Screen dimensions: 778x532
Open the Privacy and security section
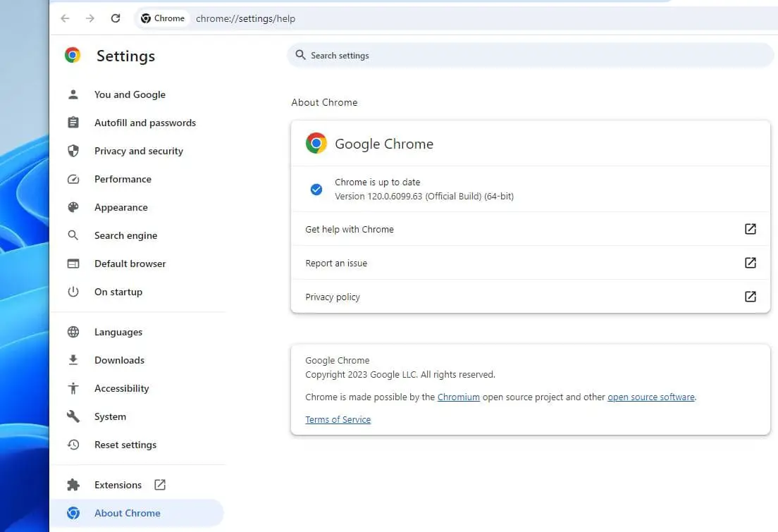[139, 151]
